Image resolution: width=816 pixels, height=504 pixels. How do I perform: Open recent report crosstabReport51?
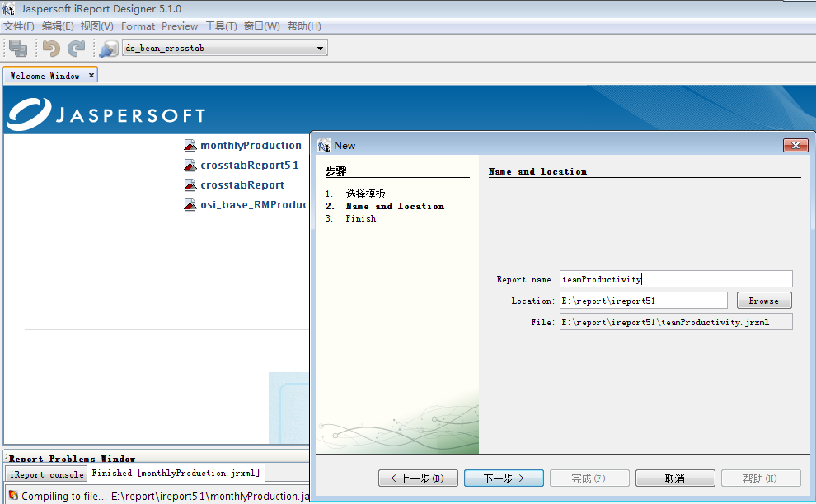(250, 166)
